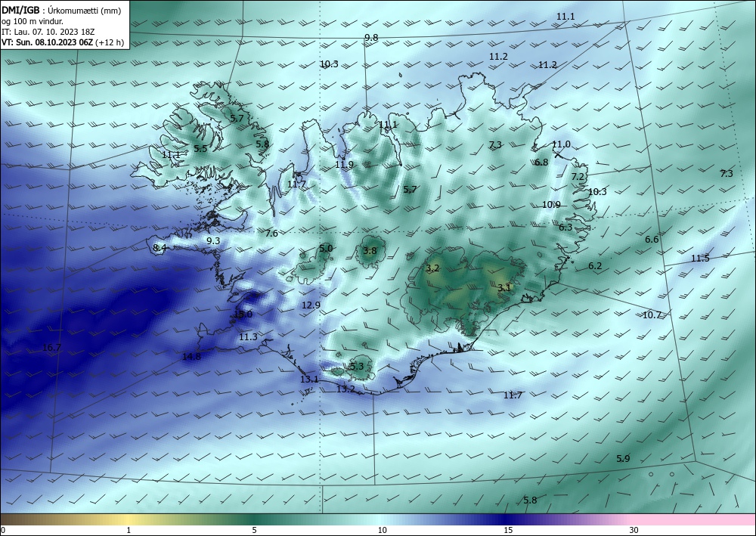
Task: Click the 6.2 value label
Action: (596, 266)
